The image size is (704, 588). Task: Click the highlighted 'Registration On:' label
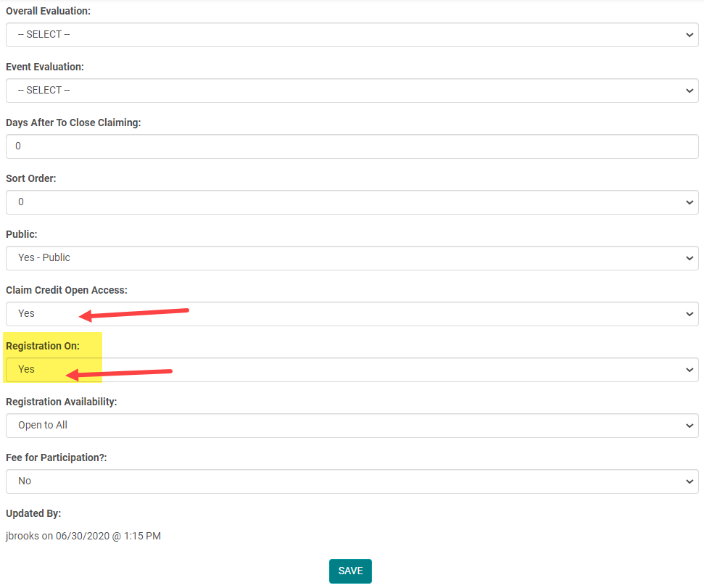pos(43,346)
